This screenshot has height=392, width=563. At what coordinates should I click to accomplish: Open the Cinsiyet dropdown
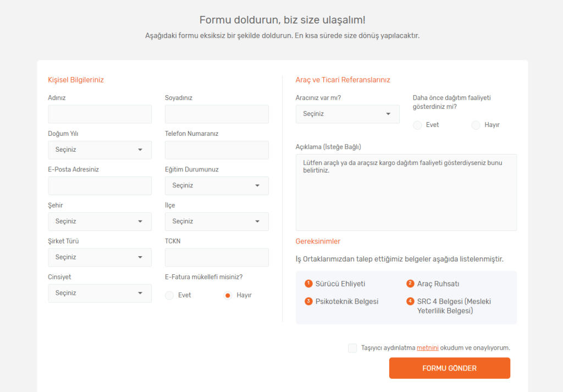pos(100,293)
